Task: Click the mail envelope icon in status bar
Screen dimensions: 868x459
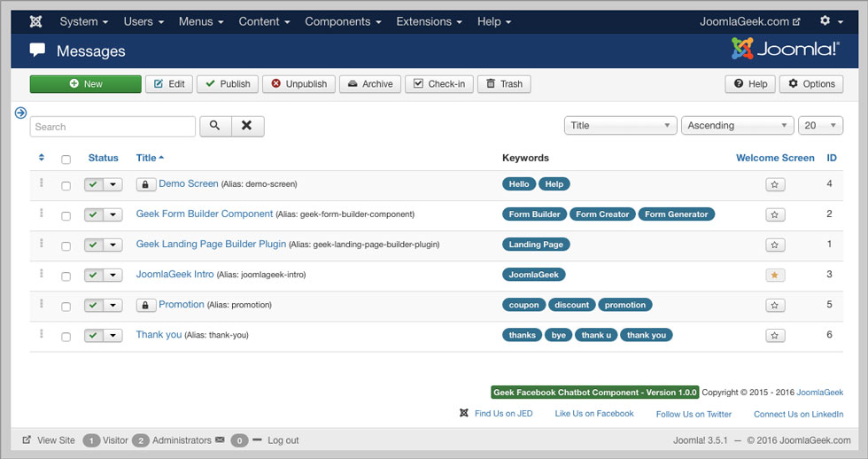Action: [220, 440]
